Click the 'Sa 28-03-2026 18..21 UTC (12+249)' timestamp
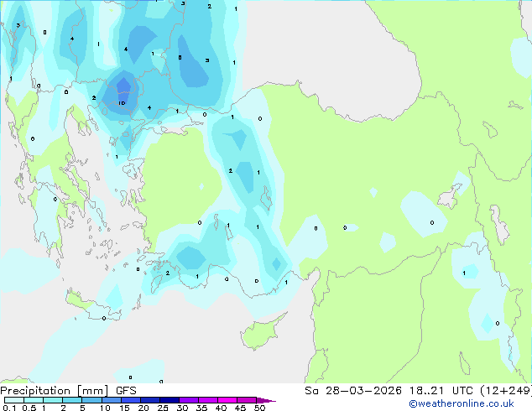The width and height of the screenshot is (532, 411). (x=418, y=391)
